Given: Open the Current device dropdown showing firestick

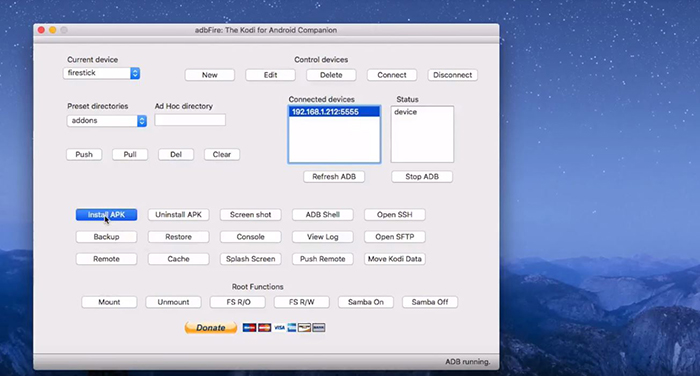Looking at the screenshot, I should point(101,73).
